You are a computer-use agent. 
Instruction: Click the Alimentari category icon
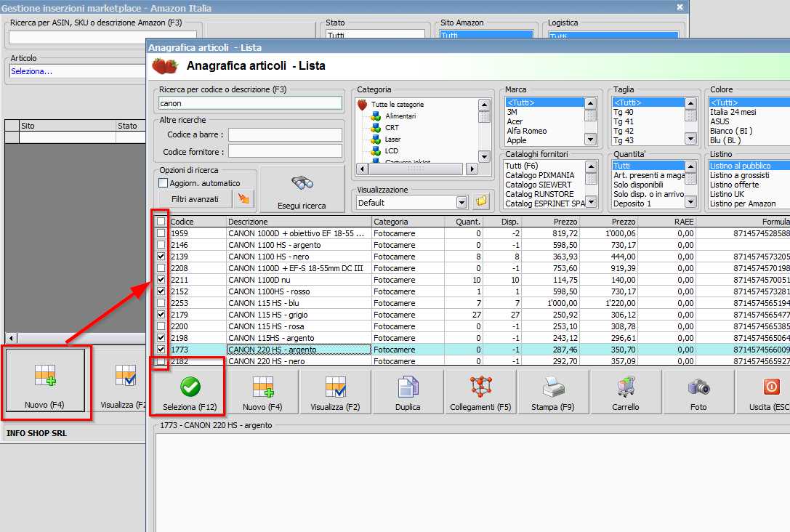click(x=376, y=116)
